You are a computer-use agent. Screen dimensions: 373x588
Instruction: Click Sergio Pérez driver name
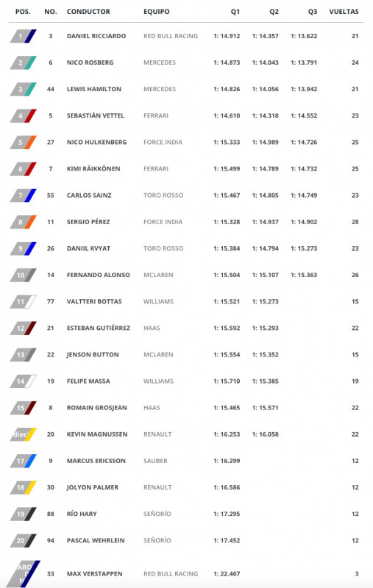88,222
